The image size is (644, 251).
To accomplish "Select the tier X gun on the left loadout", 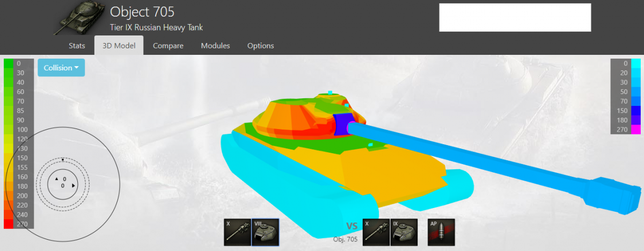I will (x=238, y=232).
